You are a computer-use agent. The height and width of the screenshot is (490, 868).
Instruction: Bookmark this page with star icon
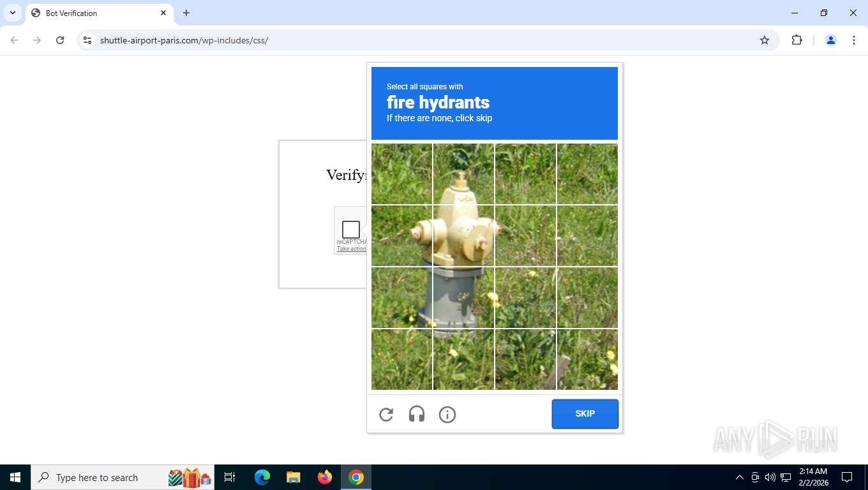pos(765,40)
